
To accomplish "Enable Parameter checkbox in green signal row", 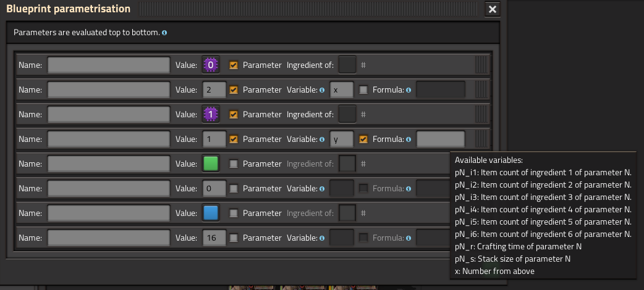I will (x=234, y=164).
